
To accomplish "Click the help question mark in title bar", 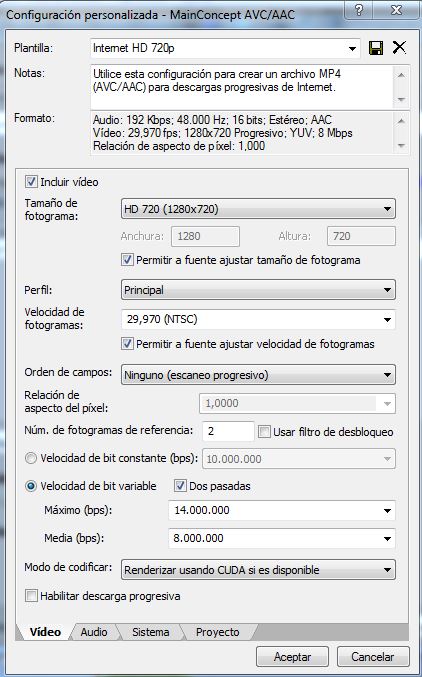I will pyautogui.click(x=359, y=9).
